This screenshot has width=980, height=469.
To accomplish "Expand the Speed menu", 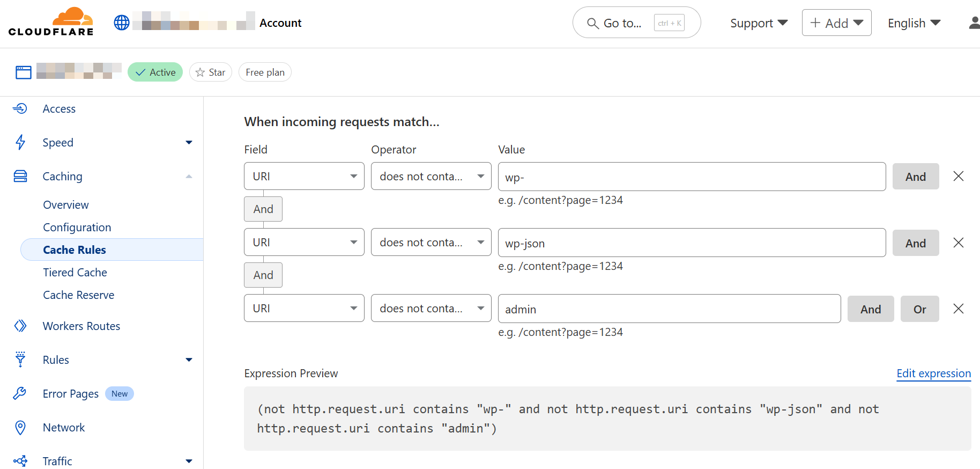I will click(x=189, y=142).
